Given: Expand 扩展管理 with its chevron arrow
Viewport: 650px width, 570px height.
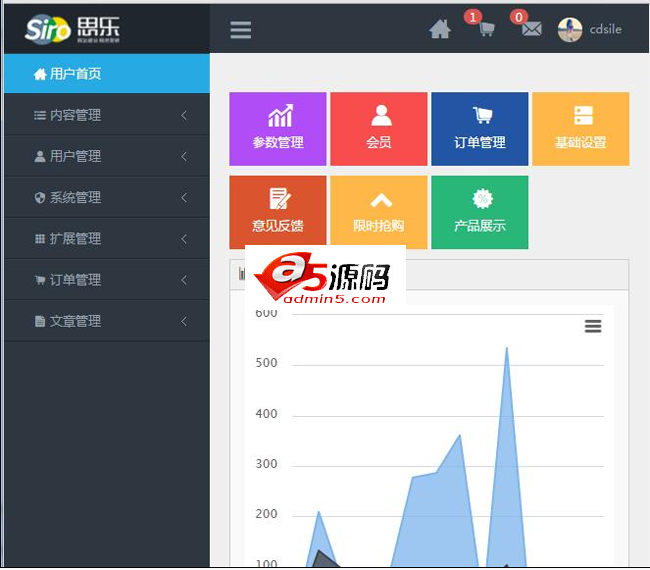Looking at the screenshot, I should (x=184, y=239).
